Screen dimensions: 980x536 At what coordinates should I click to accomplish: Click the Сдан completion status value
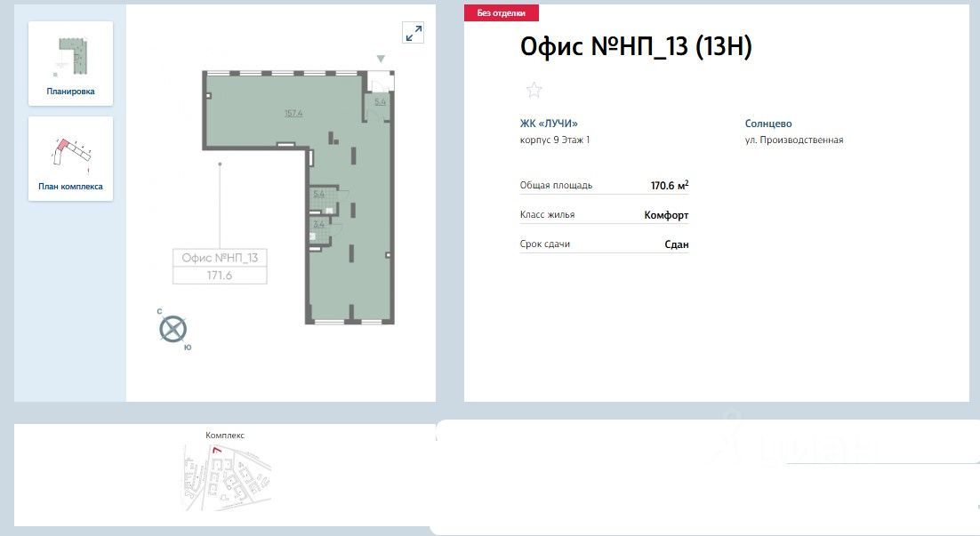point(676,244)
